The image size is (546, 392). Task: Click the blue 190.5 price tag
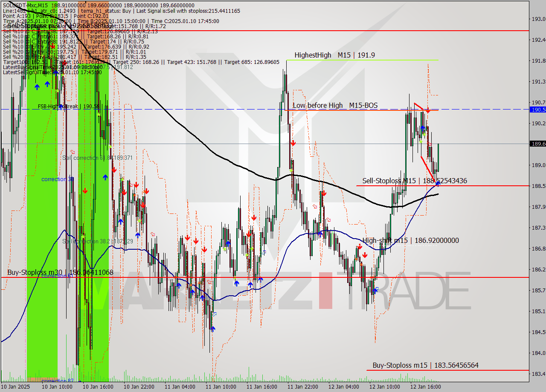537,110
